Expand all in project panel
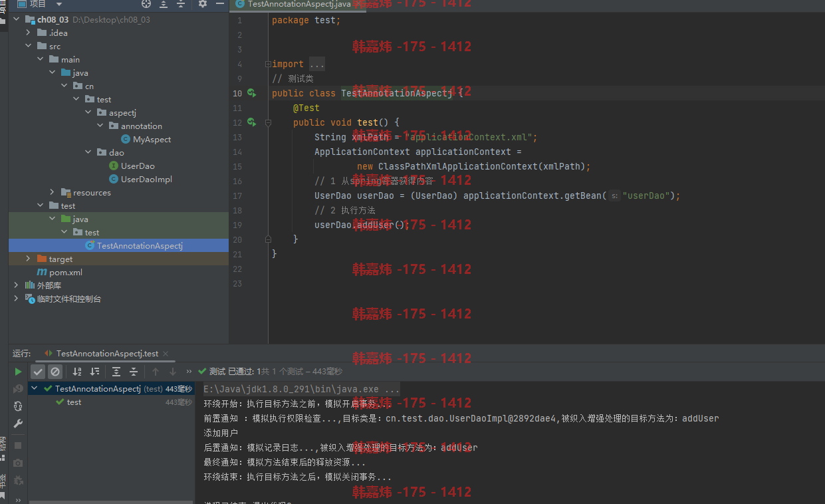This screenshot has width=825, height=504. click(164, 3)
